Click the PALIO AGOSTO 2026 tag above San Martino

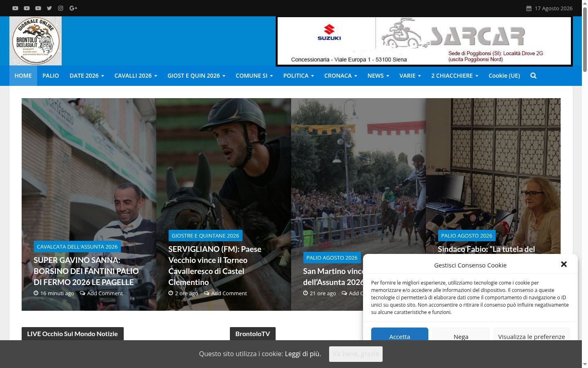tap(332, 258)
